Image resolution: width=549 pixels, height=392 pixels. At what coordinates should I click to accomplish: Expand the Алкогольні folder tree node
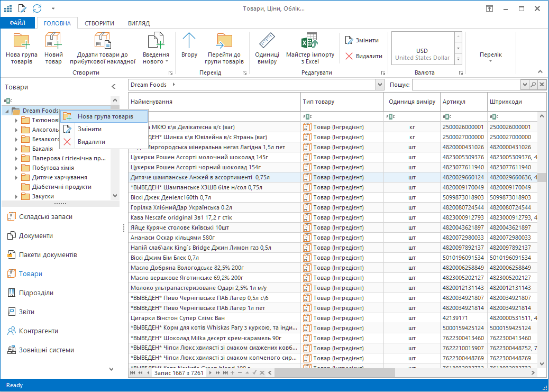[16, 130]
